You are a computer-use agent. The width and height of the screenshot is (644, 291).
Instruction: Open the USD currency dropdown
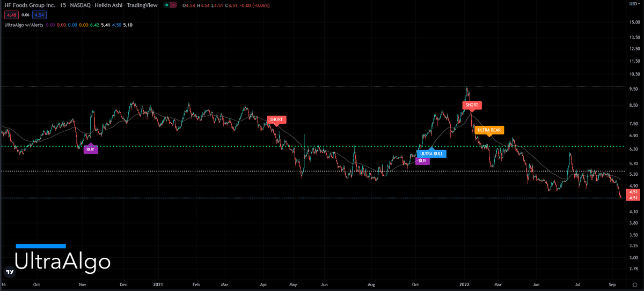point(634,4)
